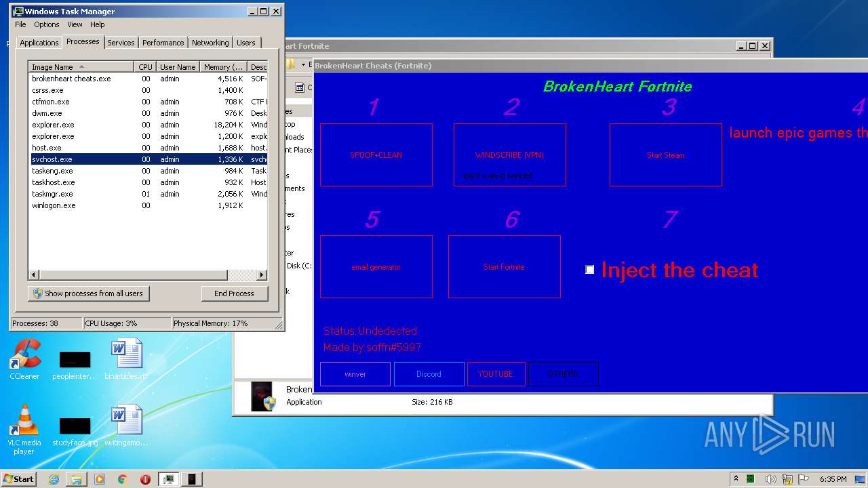Image resolution: width=868 pixels, height=488 pixels.
Task: Open the File menu in Task Manager
Action: (21, 24)
